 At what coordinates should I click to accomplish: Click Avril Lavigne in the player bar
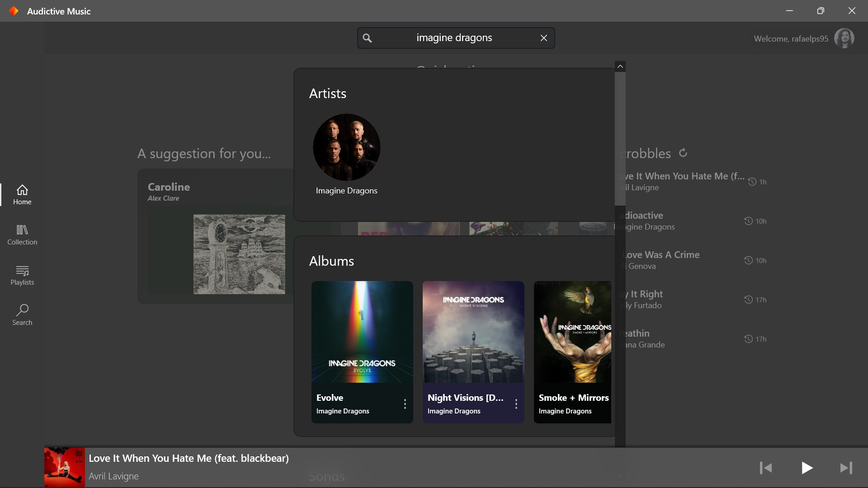[113, 476]
